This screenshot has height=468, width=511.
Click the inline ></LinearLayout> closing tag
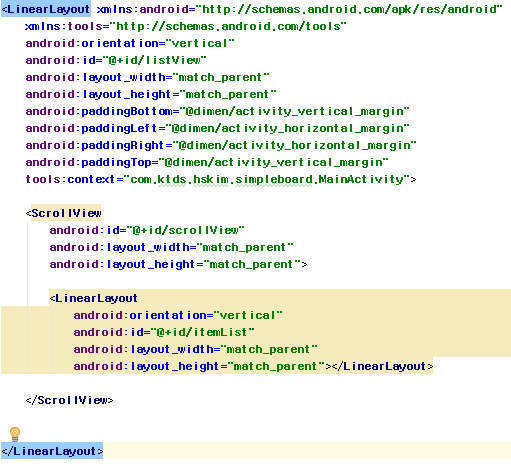(x=379, y=366)
